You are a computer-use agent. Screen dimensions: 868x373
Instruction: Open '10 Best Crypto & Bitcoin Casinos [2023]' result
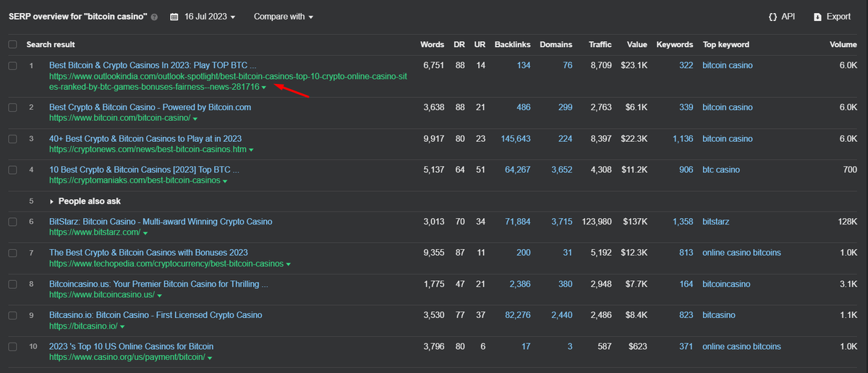click(x=145, y=169)
